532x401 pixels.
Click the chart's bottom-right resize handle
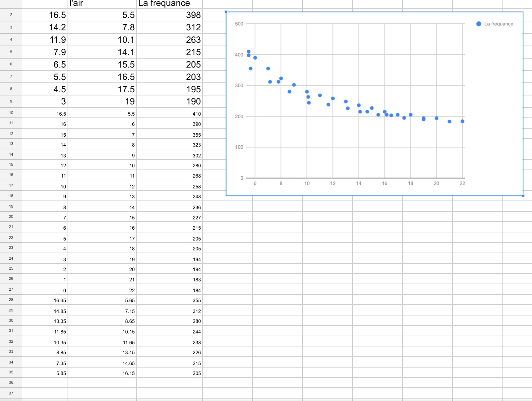coord(523,196)
